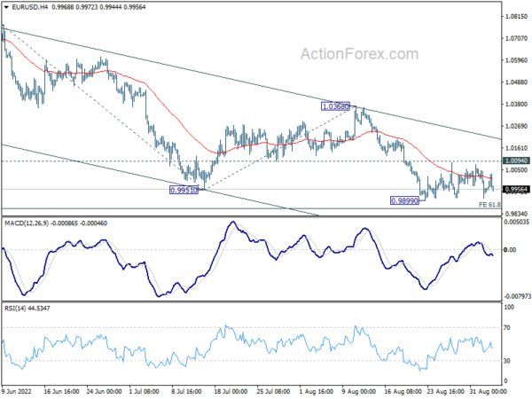532x399 pixels.
Task: Select the 0.99510 price label
Action: (184, 190)
